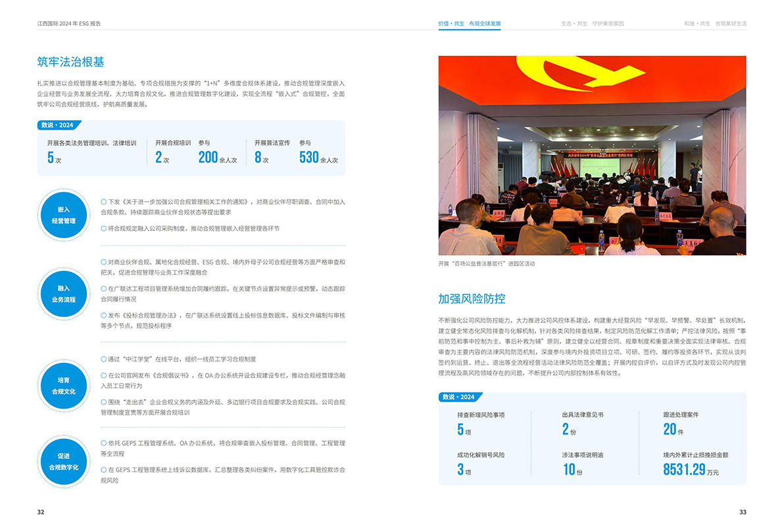Click 数说·2024 tag above the compliance training stats
Viewport: 784px width, 532px height.
click(x=58, y=125)
